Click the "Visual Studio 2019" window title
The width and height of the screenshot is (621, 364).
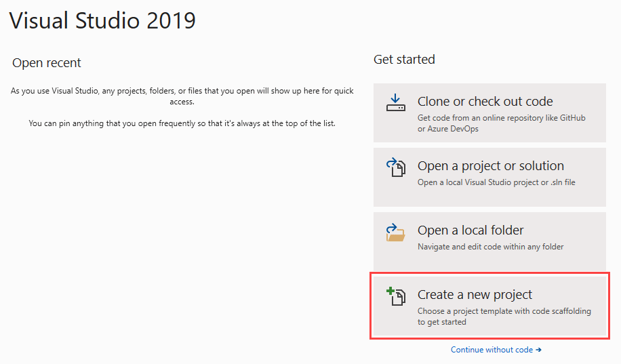point(102,20)
